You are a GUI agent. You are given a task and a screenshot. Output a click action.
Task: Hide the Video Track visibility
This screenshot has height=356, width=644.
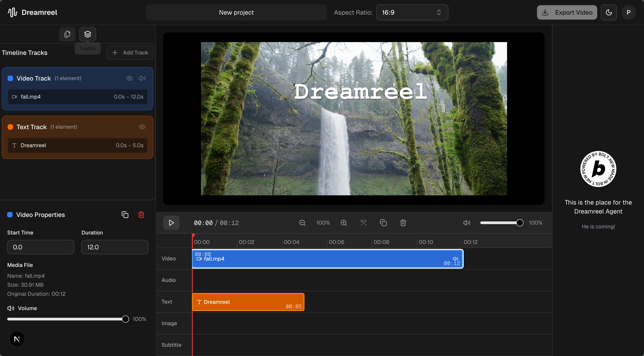click(129, 78)
